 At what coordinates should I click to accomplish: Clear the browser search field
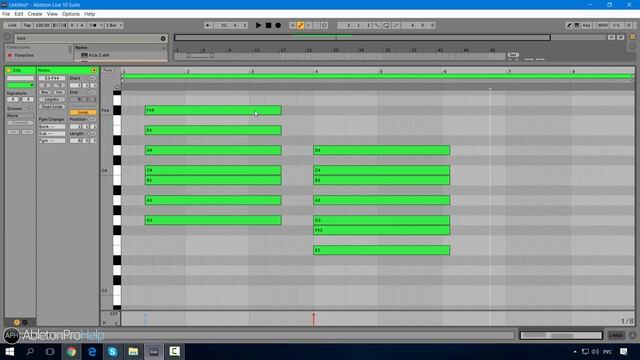coord(163,38)
